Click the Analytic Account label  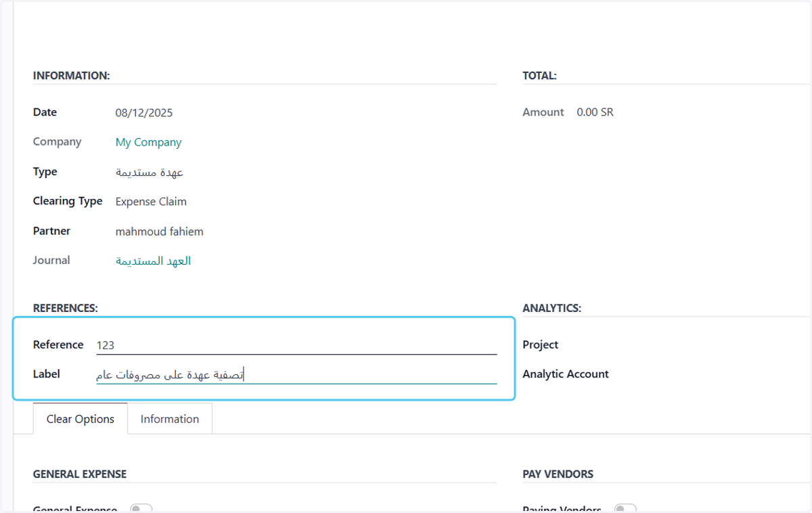566,374
